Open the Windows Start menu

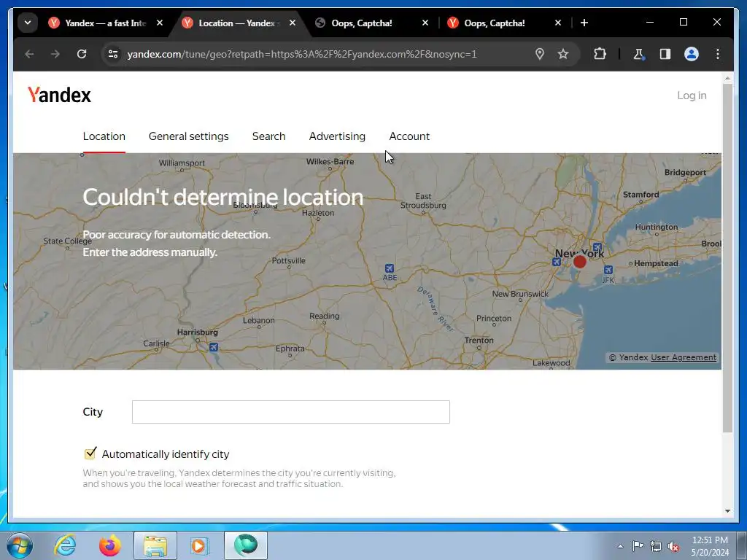[20, 545]
